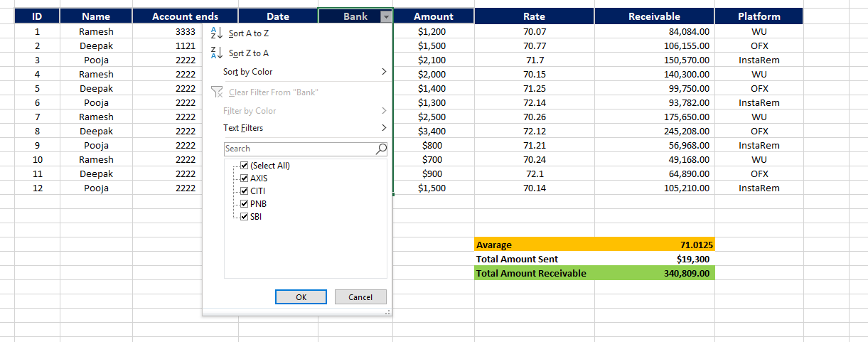Select rate cell 70.14

pyautogui.click(x=534, y=188)
